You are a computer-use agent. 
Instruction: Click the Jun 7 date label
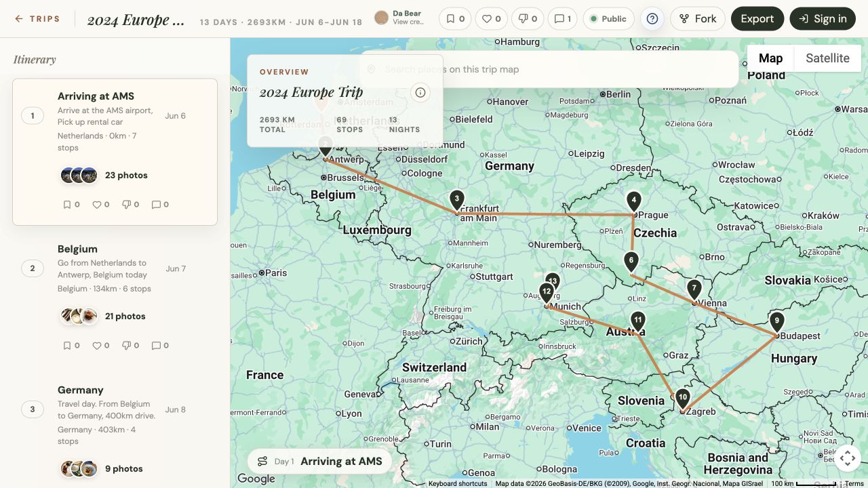point(176,269)
